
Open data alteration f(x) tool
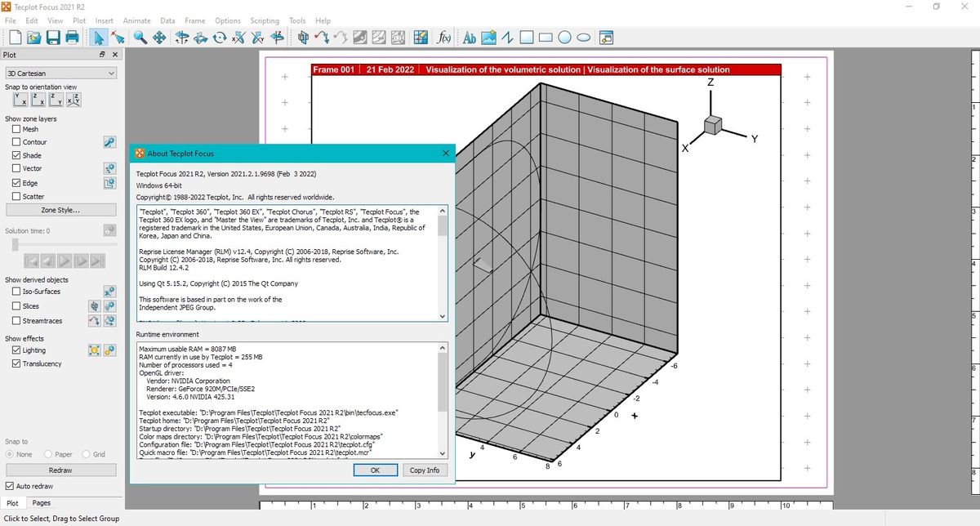click(445, 37)
